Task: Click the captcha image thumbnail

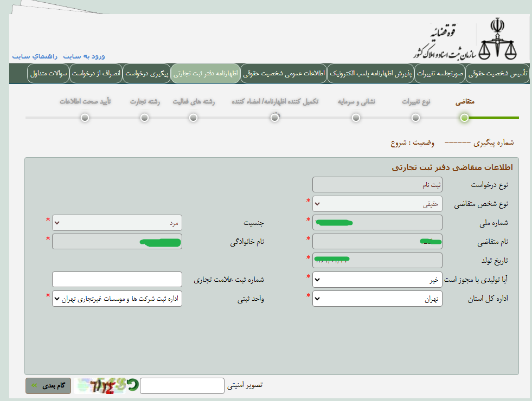Action: tap(100, 385)
